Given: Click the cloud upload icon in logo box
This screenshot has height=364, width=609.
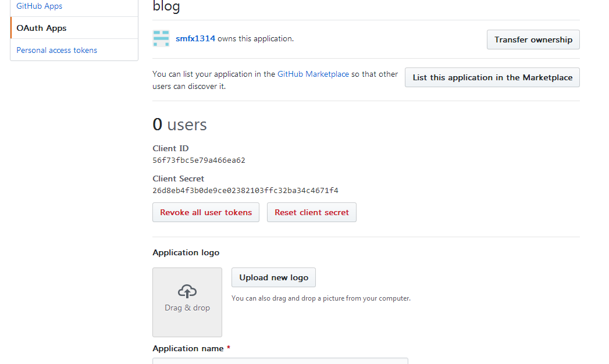Looking at the screenshot, I should coord(187,291).
